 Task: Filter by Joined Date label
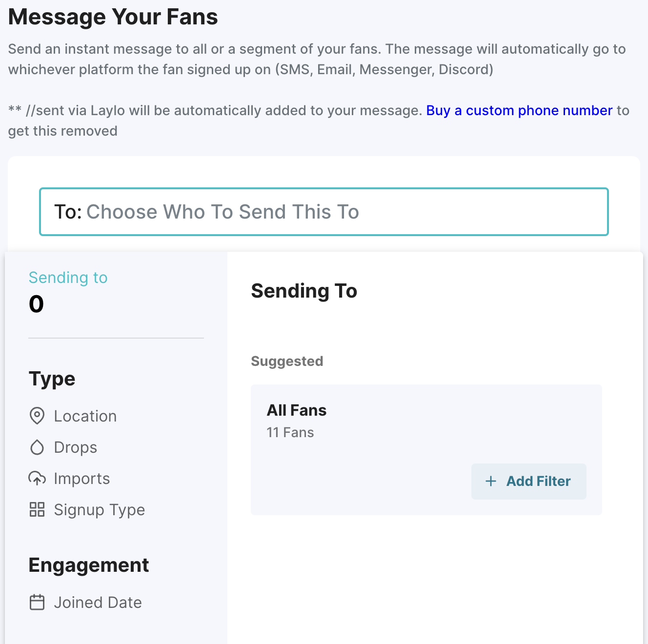[x=98, y=603]
